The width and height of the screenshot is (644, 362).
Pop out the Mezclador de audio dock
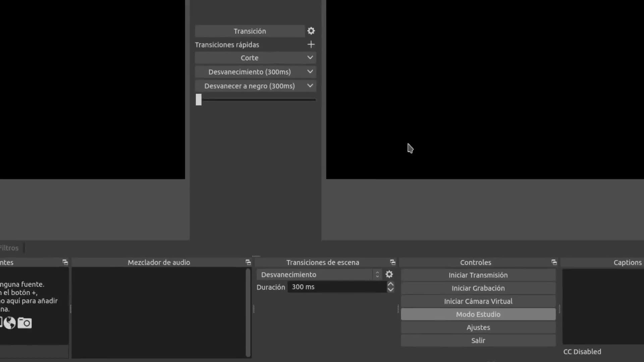248,262
